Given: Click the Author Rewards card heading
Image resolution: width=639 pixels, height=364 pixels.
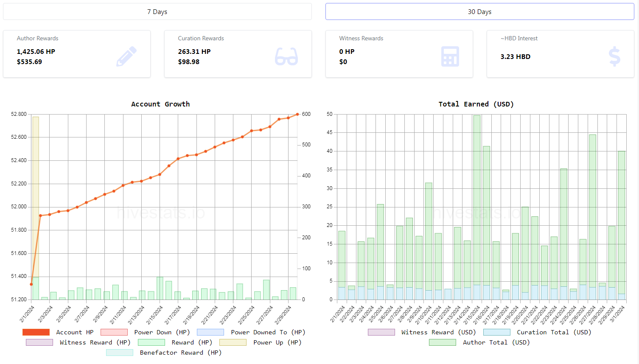Looking at the screenshot, I should (x=38, y=38).
